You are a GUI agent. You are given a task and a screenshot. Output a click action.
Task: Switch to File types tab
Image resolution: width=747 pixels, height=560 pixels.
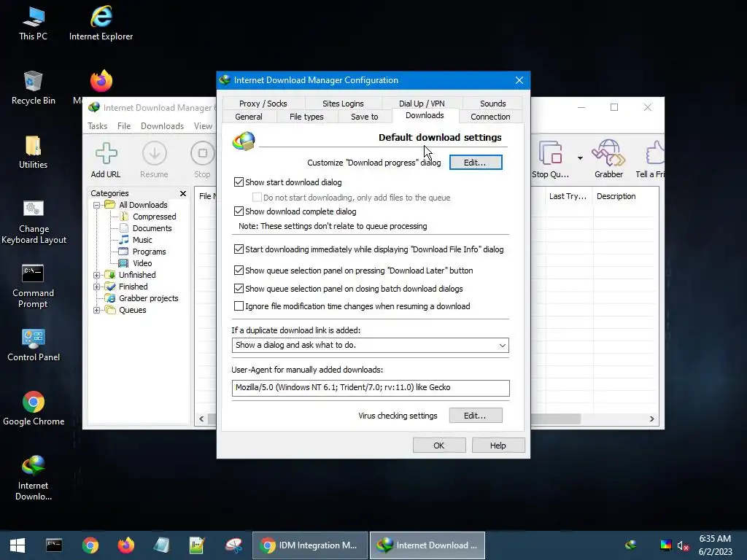point(306,117)
